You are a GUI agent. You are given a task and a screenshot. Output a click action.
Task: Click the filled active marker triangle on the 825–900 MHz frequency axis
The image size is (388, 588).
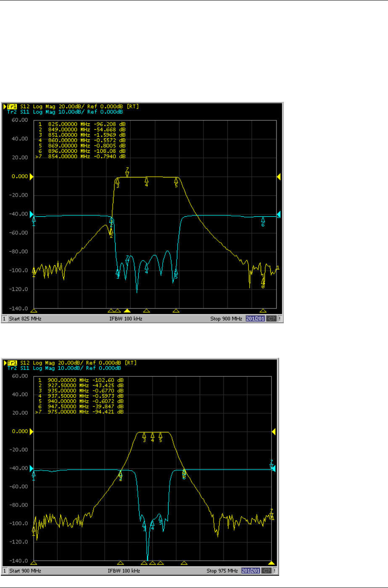(127, 311)
